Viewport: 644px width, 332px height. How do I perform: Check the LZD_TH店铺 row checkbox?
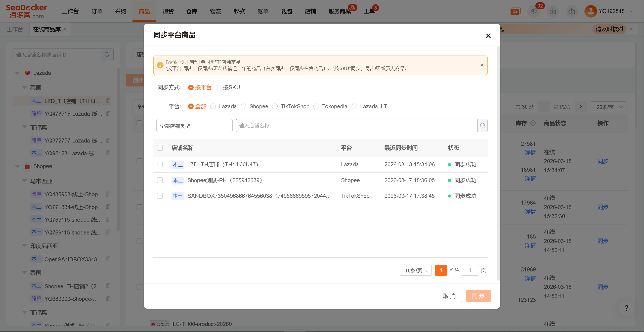pos(160,165)
